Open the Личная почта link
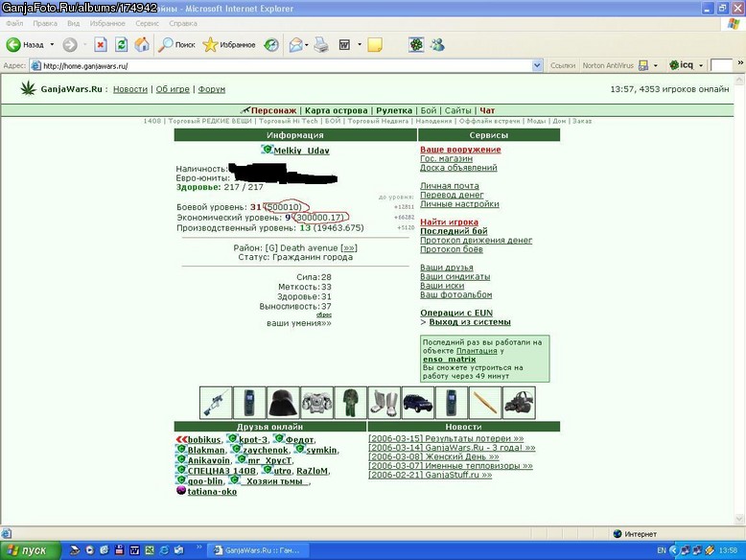This screenshot has width=746, height=560. point(449,186)
